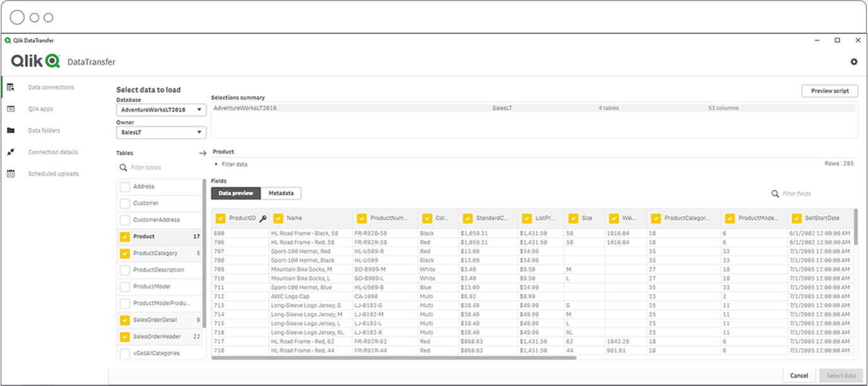This screenshot has height=386, width=868.
Task: Open the Database dropdown showing AdventureWorksLT2016
Action: click(x=161, y=109)
